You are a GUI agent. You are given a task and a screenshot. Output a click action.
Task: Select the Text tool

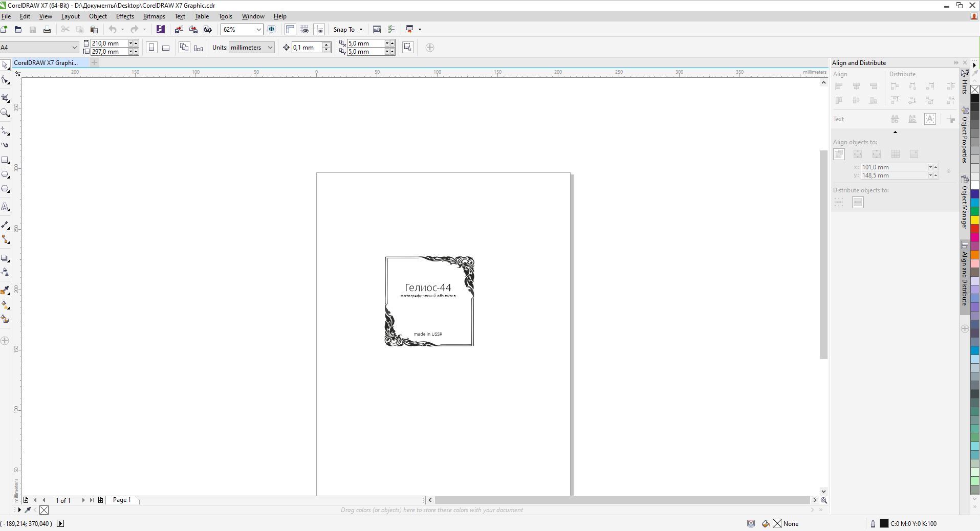click(6, 207)
